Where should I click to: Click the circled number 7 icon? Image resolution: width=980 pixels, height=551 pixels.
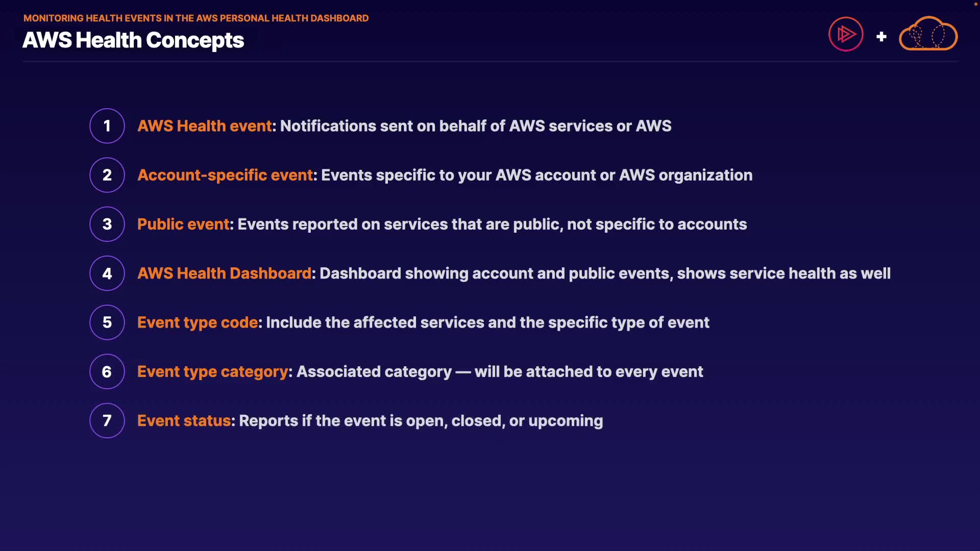tap(107, 420)
